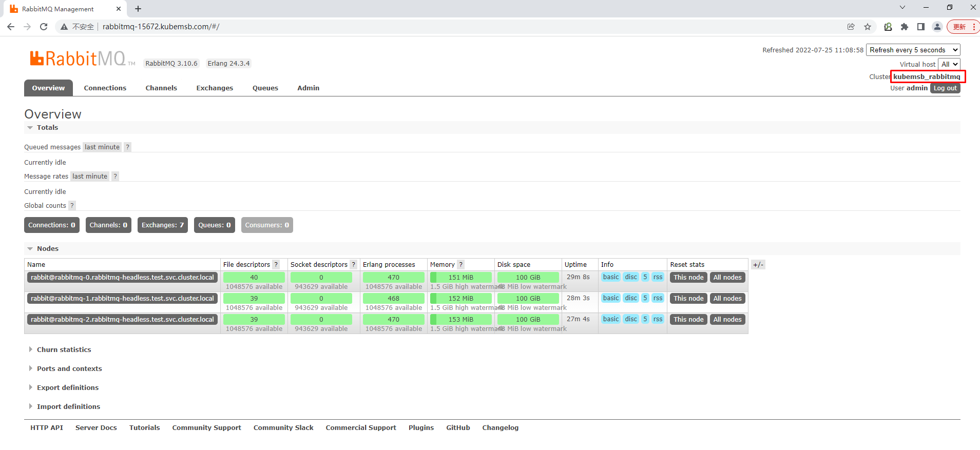Reset All nodes stats in rabbitmq-1 row
Screen dimensions: 980x450
pos(727,299)
